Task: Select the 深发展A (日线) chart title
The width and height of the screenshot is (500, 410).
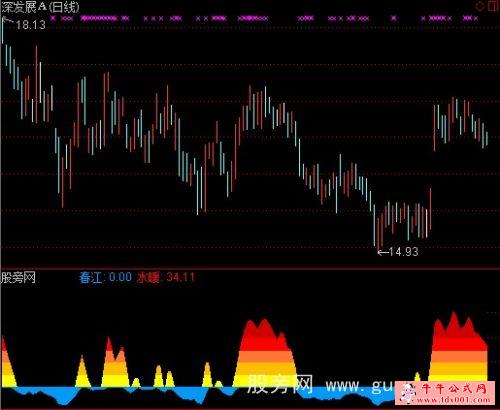Action: point(40,7)
